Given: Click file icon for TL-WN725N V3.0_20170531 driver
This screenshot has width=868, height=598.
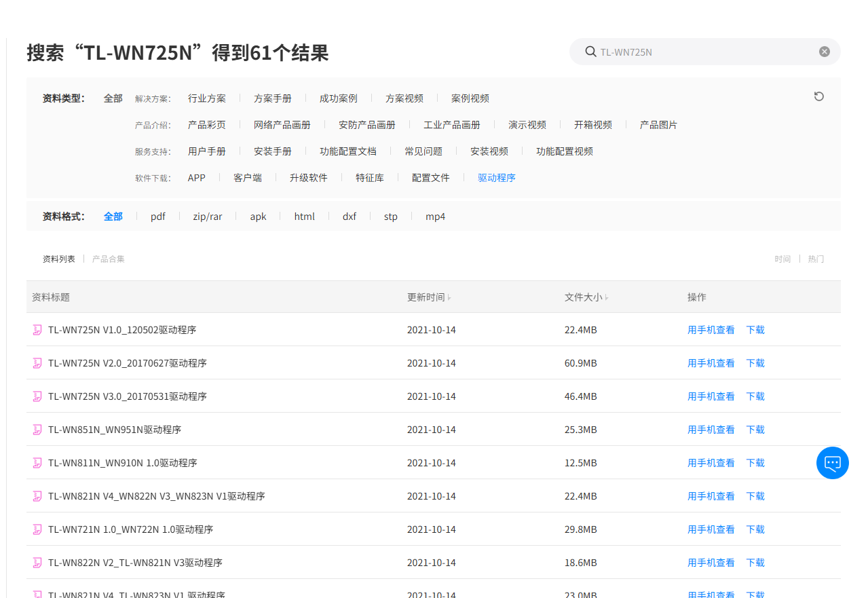Looking at the screenshot, I should coord(37,396).
